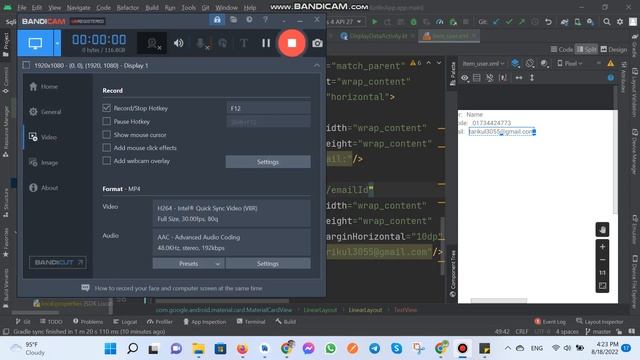This screenshot has height=360, width=640.
Task: Open General section in Bandicam sidebar
Action: point(45,112)
